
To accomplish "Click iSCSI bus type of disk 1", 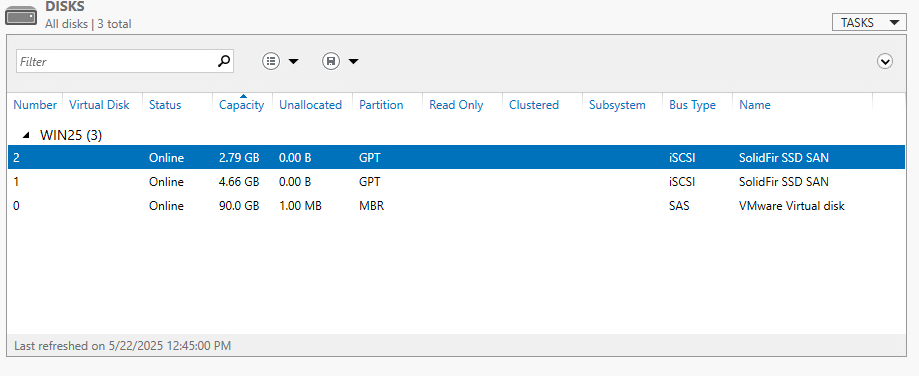I will [682, 182].
